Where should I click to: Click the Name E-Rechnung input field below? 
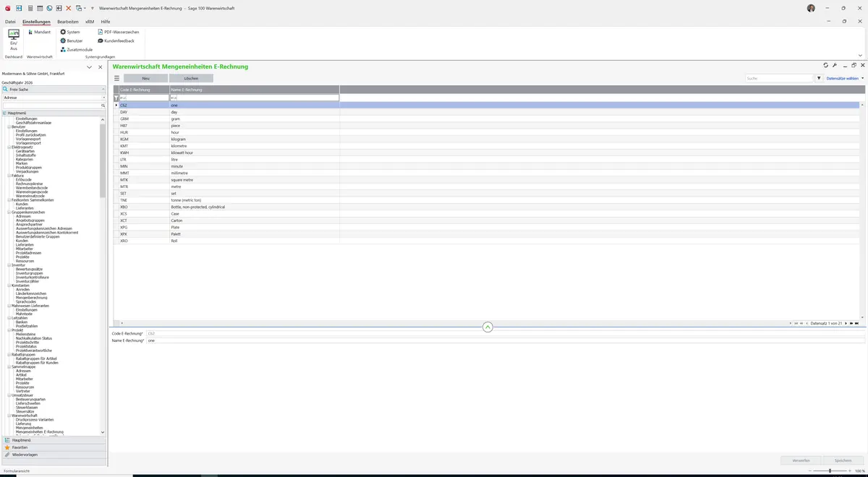tap(505, 340)
